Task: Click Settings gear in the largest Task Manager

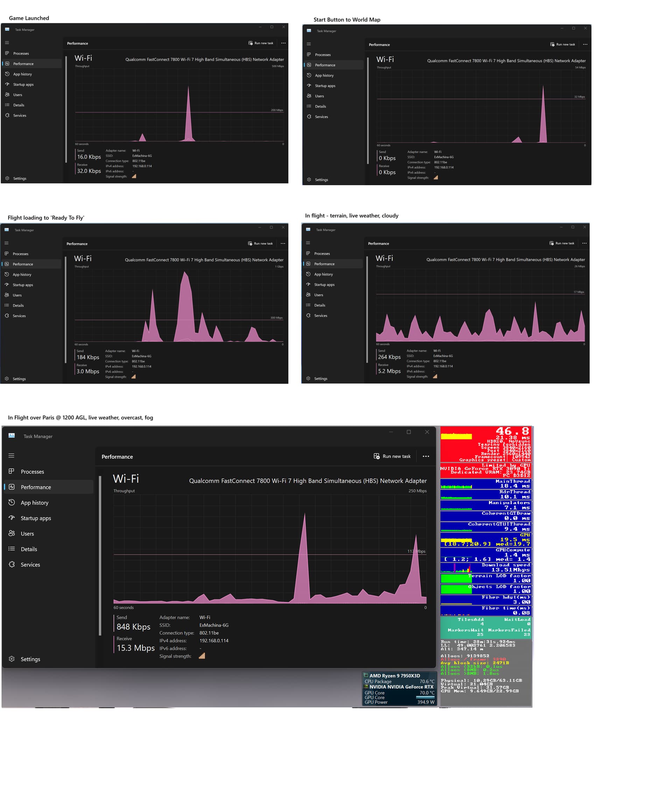Action: click(x=12, y=659)
